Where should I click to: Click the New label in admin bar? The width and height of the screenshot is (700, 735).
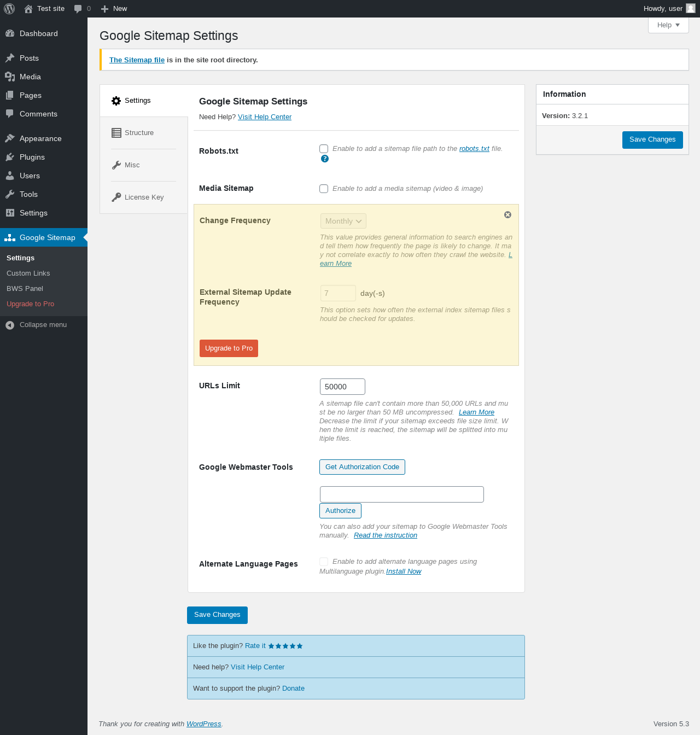(120, 9)
